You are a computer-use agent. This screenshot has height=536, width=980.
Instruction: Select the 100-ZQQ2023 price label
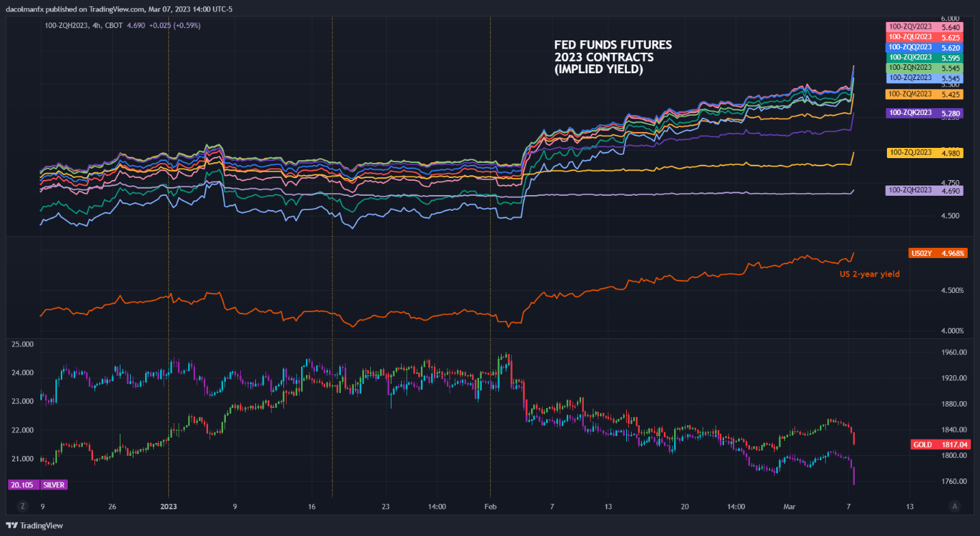[x=924, y=48]
